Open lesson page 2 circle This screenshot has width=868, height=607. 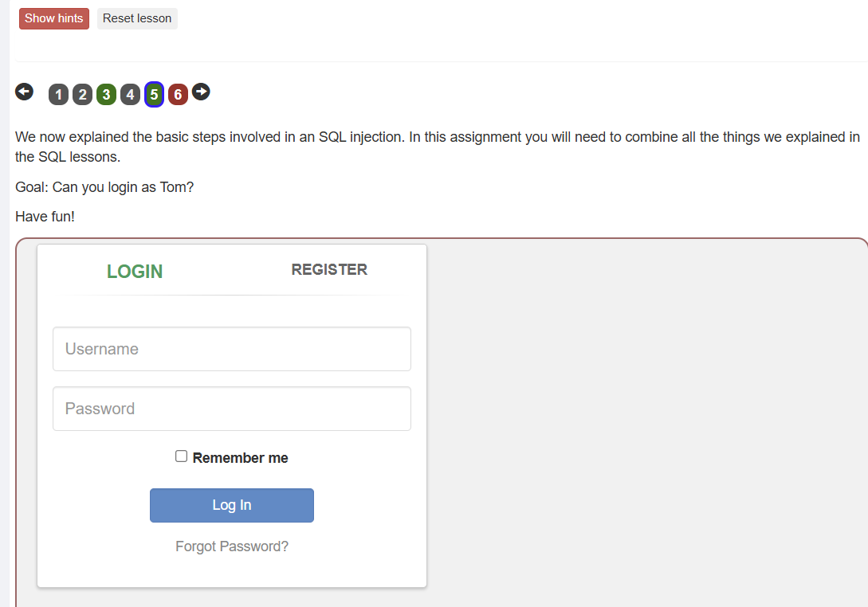tap(82, 95)
